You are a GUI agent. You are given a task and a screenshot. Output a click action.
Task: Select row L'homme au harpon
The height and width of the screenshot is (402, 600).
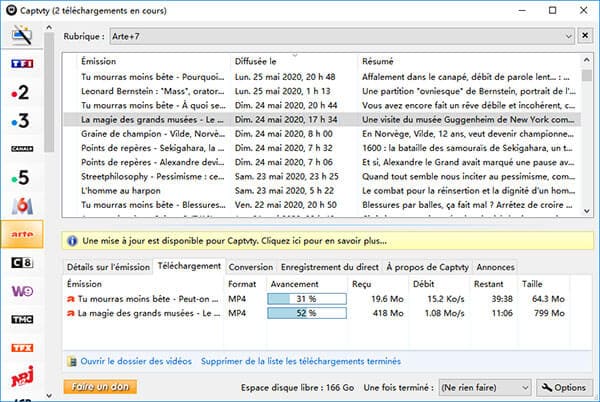[322, 190]
